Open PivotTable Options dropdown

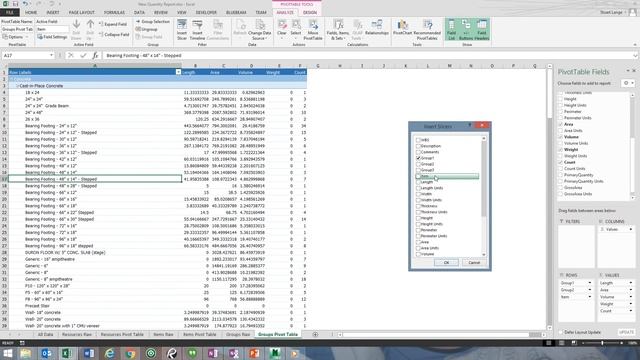15,37
